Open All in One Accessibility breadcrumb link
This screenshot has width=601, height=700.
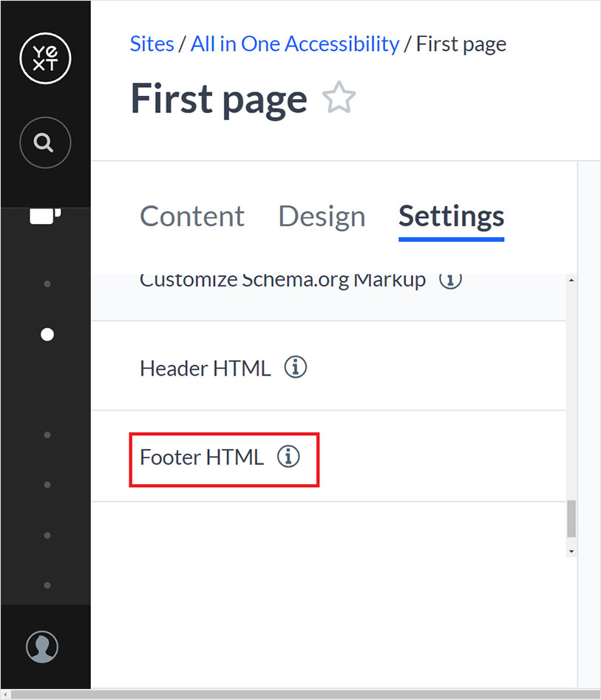[294, 44]
